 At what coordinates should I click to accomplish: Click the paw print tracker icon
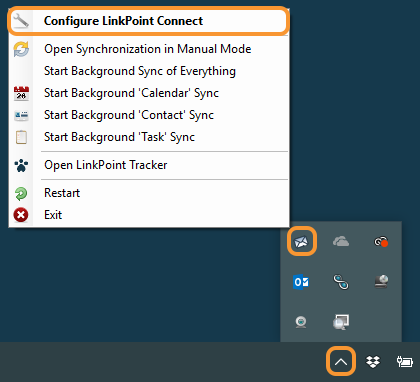coord(21,165)
